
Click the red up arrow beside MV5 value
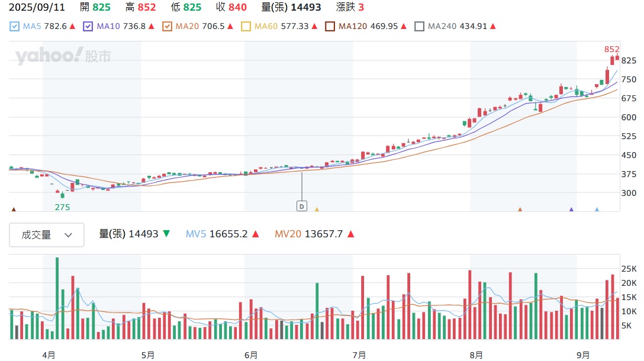pyautogui.click(x=255, y=234)
